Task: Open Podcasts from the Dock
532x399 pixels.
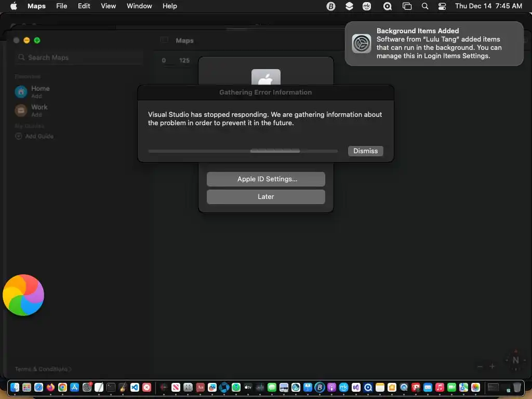Action: pos(332,387)
